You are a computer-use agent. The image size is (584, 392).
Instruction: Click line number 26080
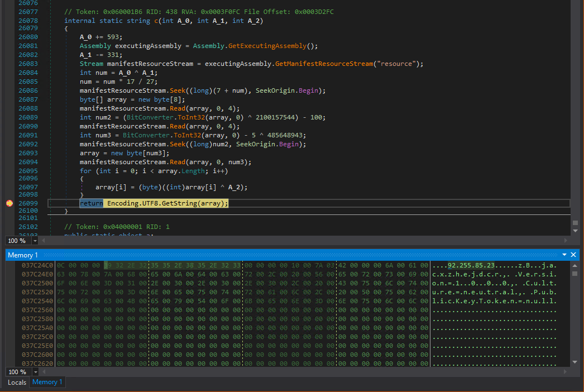tap(28, 37)
